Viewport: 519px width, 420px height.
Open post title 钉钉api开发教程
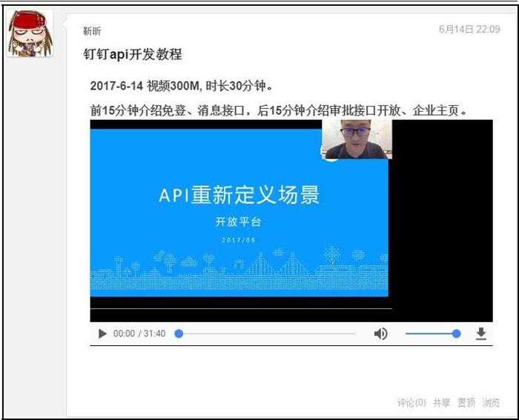(x=133, y=54)
